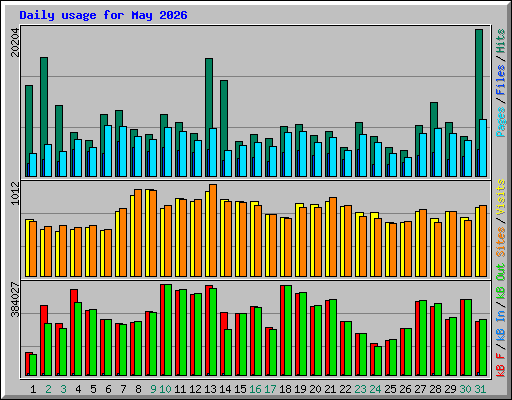Click the orange Sites bar for day 13

[x=213, y=230]
